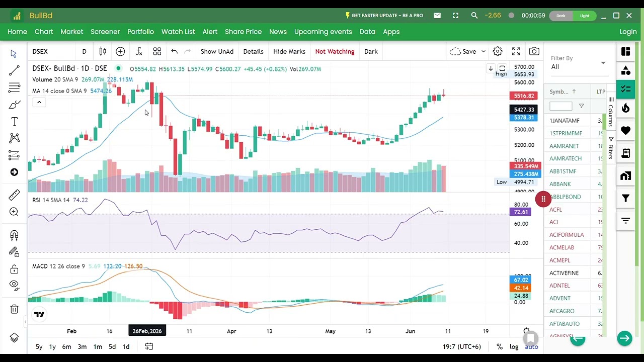Open the indicators fx menu
The height and width of the screenshot is (362, 644).
[x=139, y=51]
